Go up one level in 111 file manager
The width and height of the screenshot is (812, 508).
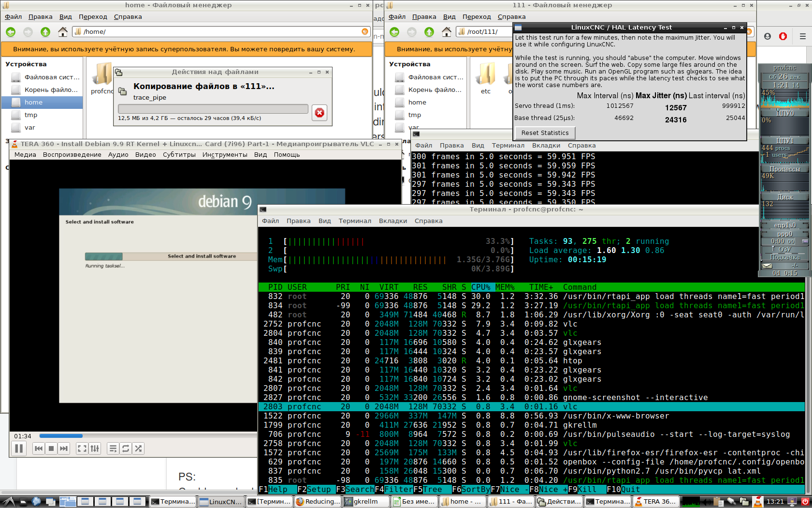(429, 32)
